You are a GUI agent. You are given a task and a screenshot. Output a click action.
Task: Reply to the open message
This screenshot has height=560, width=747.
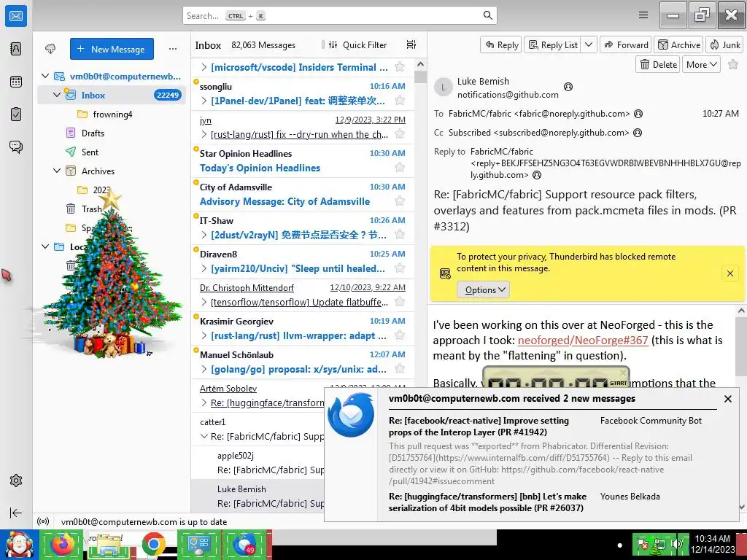501,44
